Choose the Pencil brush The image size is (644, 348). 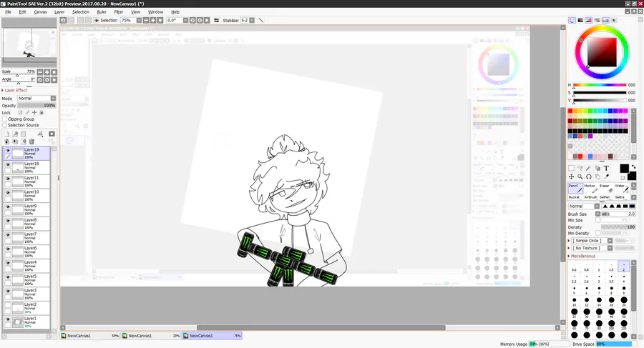click(x=575, y=189)
